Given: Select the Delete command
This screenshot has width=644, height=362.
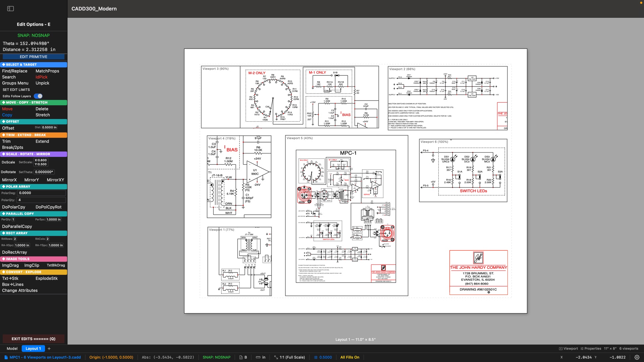Looking at the screenshot, I should coord(42,109).
